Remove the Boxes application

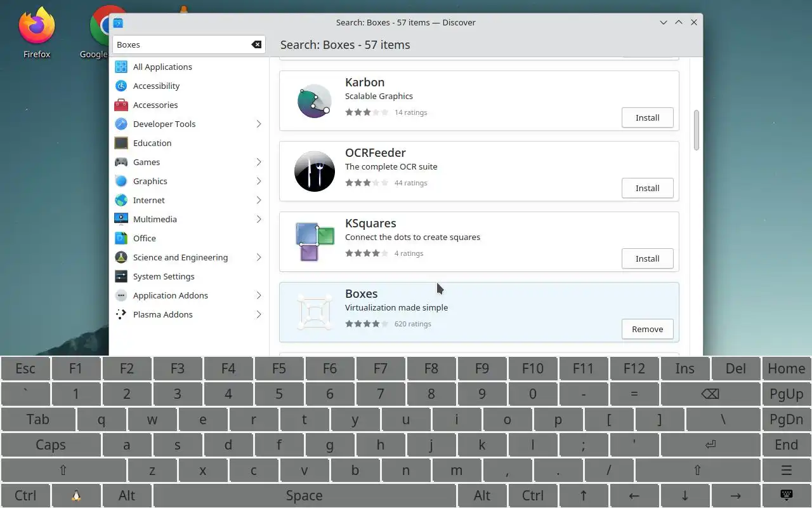click(x=648, y=329)
